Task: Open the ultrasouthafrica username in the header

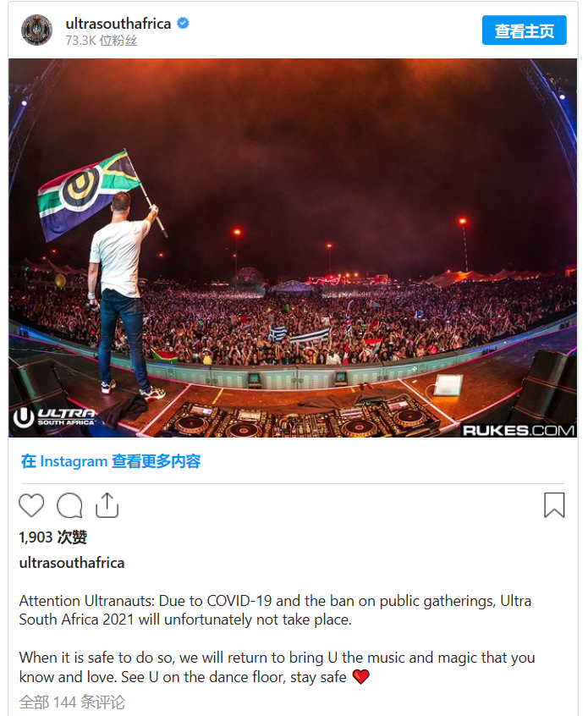Action: 118,24
